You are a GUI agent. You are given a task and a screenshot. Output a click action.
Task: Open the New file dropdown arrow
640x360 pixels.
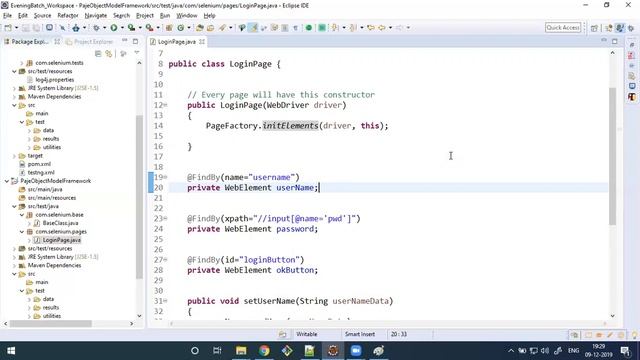point(17,28)
